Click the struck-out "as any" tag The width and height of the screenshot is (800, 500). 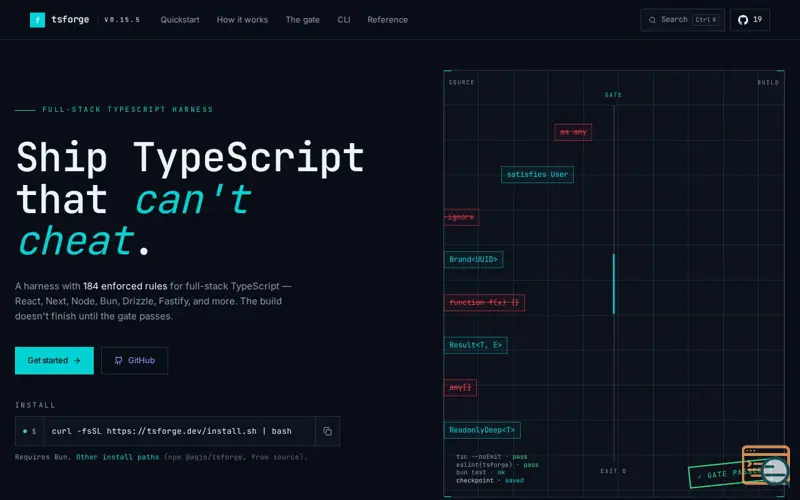coord(573,132)
